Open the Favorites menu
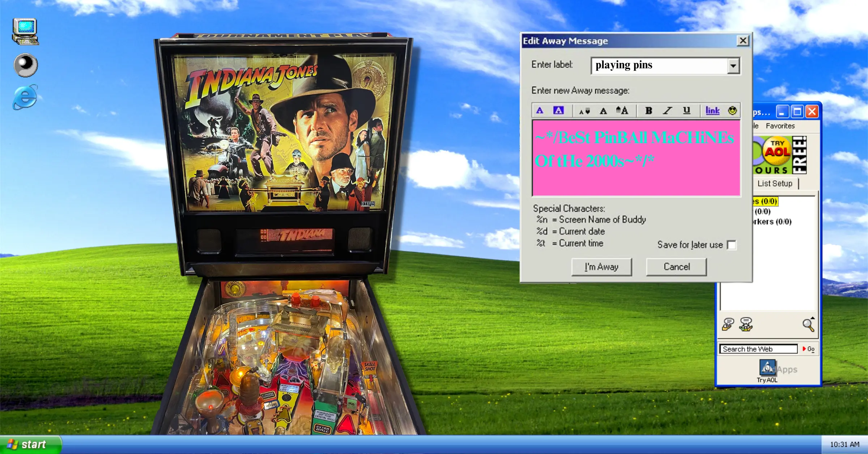The image size is (868, 454). coord(780,126)
